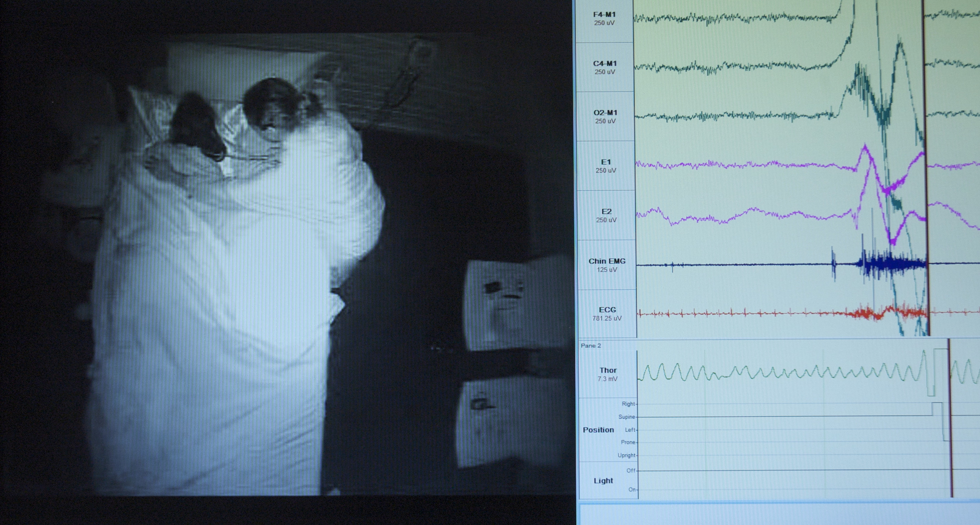Select the C4-M1 channel label
This screenshot has width=980, height=525.
point(604,64)
